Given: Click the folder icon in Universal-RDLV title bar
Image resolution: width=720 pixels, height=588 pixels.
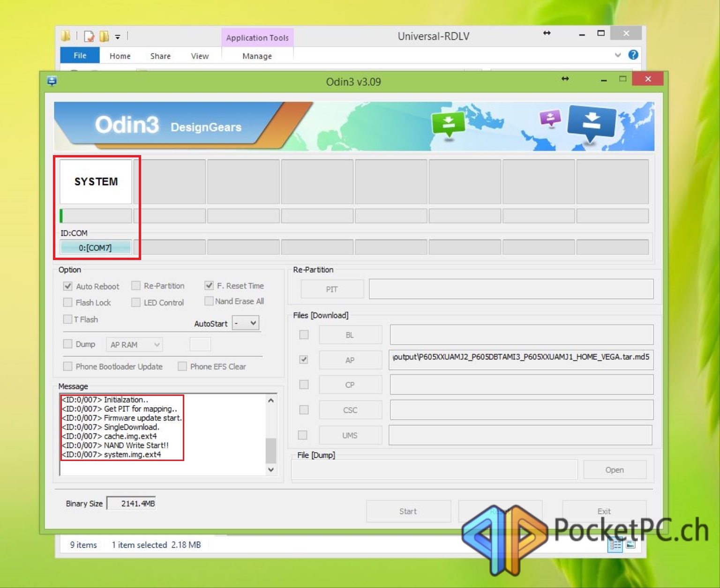Looking at the screenshot, I should 66,36.
